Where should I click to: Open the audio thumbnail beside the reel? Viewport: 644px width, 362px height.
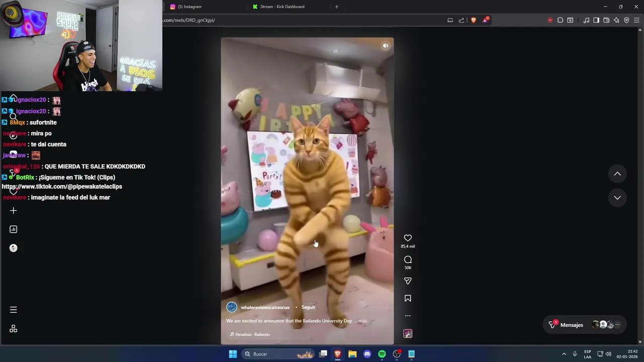[408, 334]
